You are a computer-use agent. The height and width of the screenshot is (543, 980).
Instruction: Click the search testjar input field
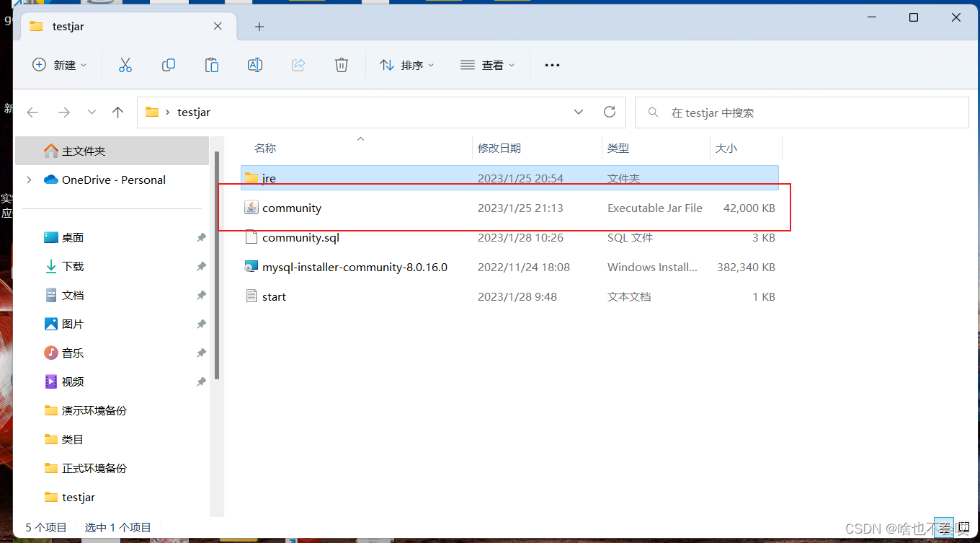[x=801, y=112]
